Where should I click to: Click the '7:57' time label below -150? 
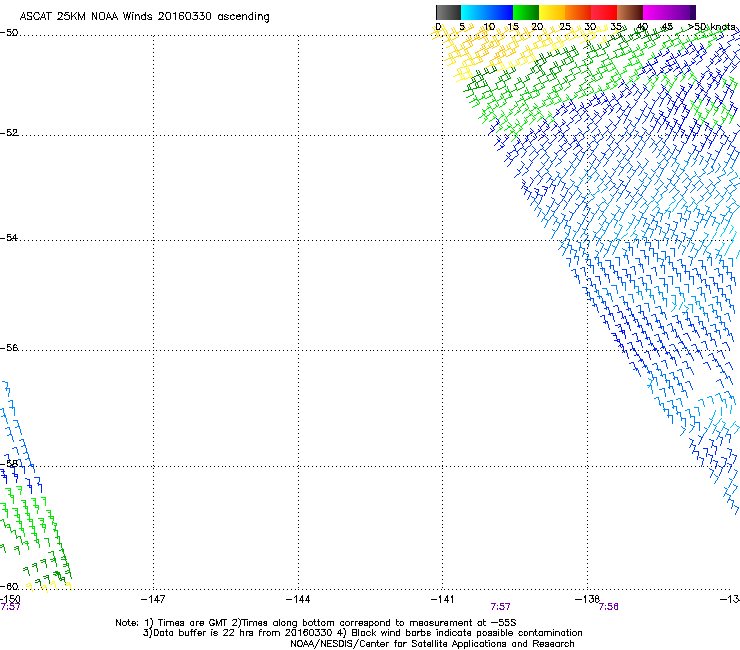point(10,607)
